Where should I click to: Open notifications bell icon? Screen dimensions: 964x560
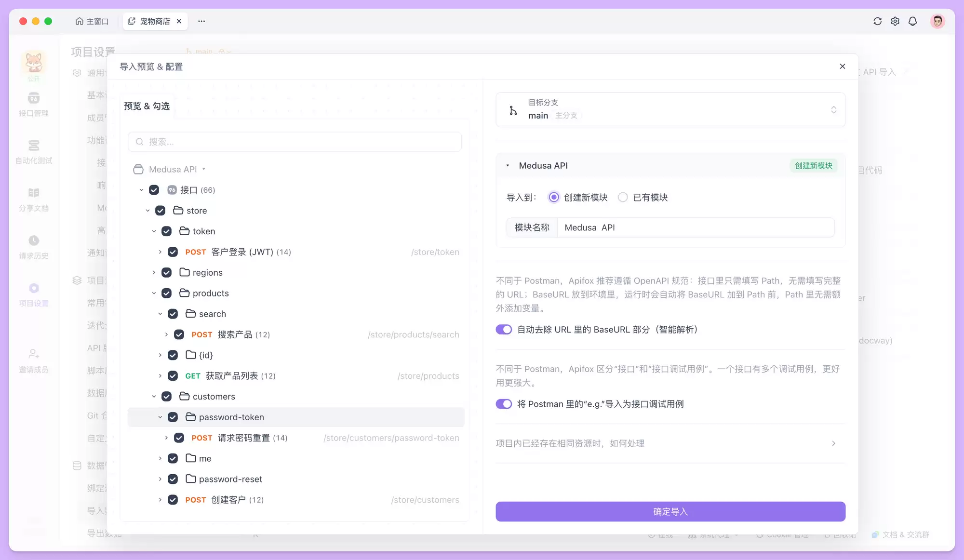click(x=912, y=21)
